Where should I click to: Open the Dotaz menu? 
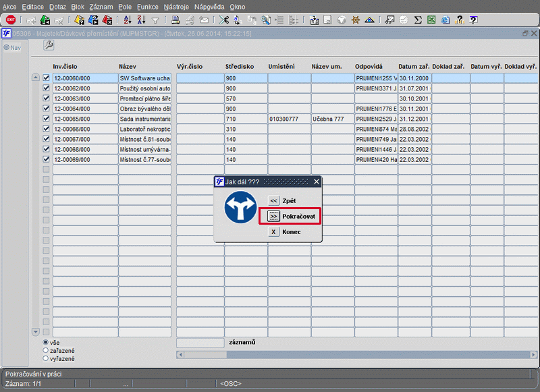(x=57, y=7)
